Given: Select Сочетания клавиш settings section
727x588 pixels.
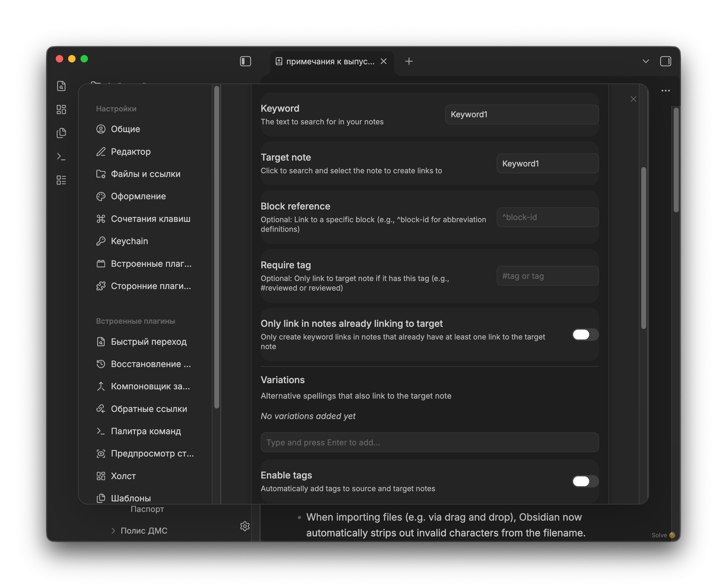Looking at the screenshot, I should [x=150, y=219].
